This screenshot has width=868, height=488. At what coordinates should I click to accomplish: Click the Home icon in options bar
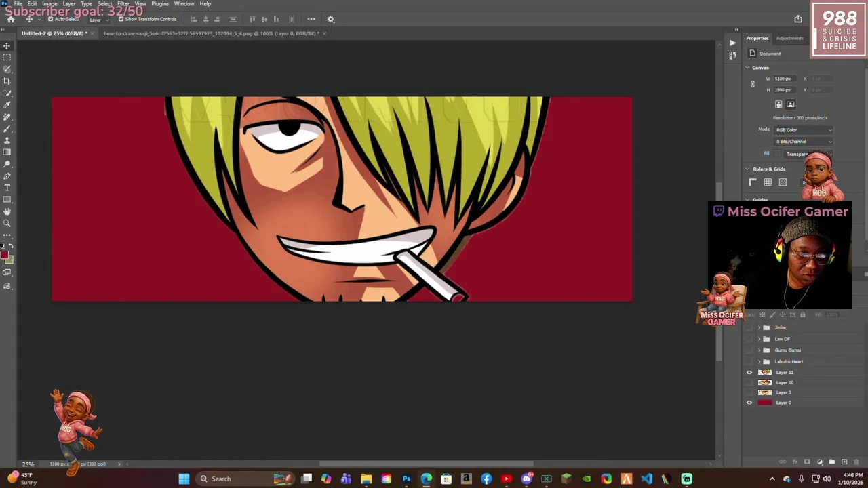tap(10, 19)
